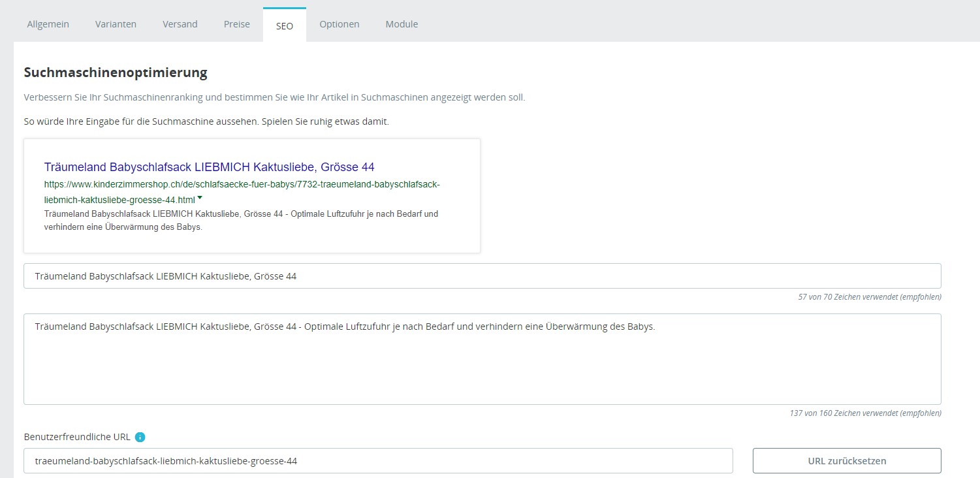Click the 'So würde Ihre Eingabe' hint text
The width and height of the screenshot is (980, 478).
pyautogui.click(x=206, y=122)
